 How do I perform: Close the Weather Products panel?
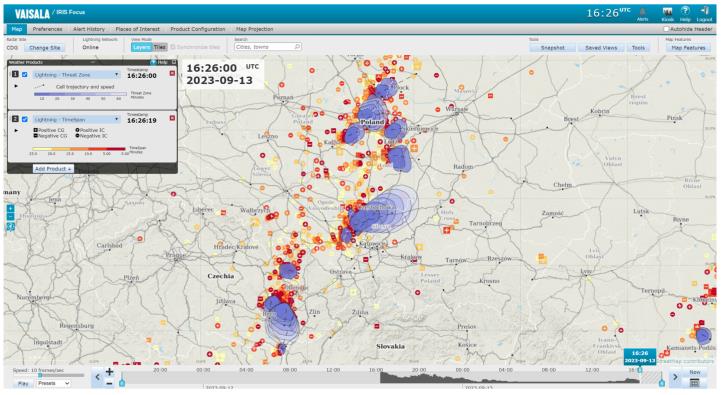pos(174,62)
